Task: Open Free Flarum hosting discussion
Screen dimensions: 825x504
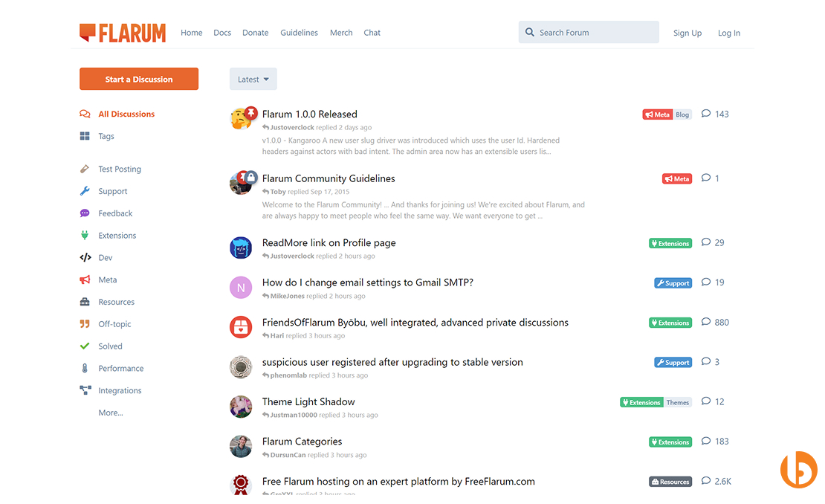Action: tap(398, 481)
